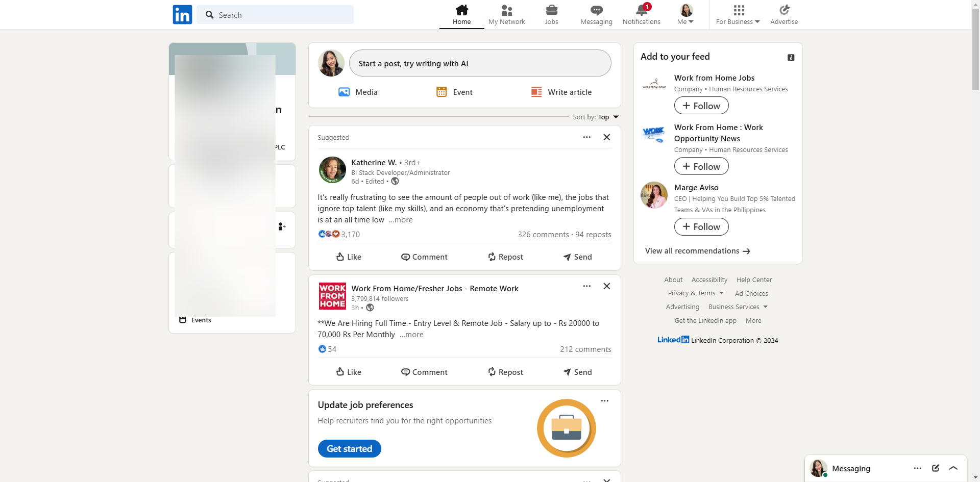Repost the Work From Home/Fresher Jobs post

[x=505, y=372]
